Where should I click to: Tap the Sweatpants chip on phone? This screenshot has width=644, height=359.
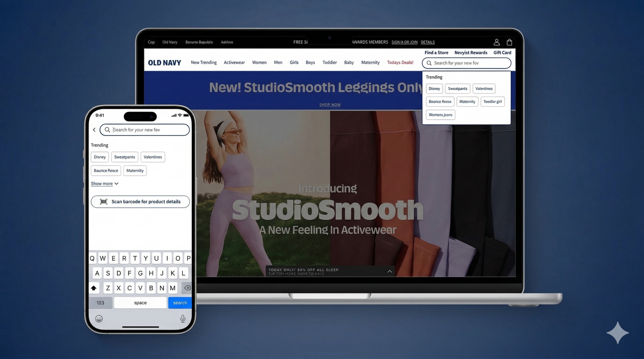[125, 157]
